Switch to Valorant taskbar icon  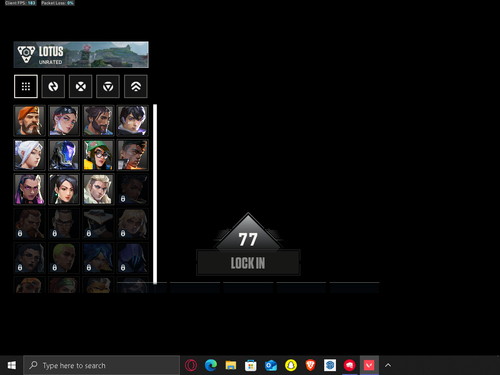[x=369, y=365]
